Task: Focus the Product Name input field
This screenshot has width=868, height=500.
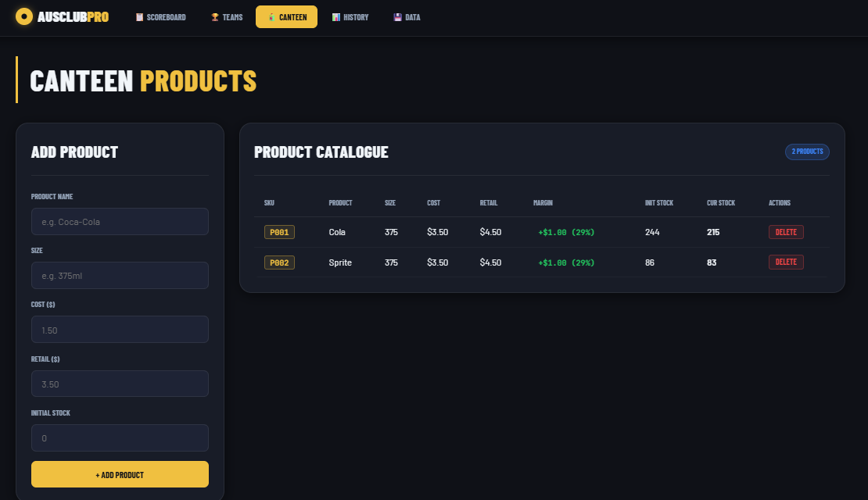Action: 120,222
